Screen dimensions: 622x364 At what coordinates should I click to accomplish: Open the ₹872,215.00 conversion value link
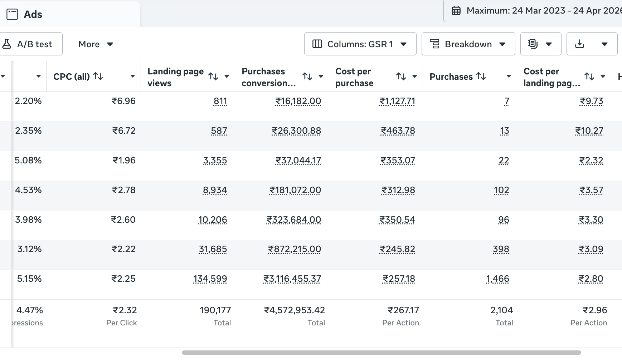point(295,249)
